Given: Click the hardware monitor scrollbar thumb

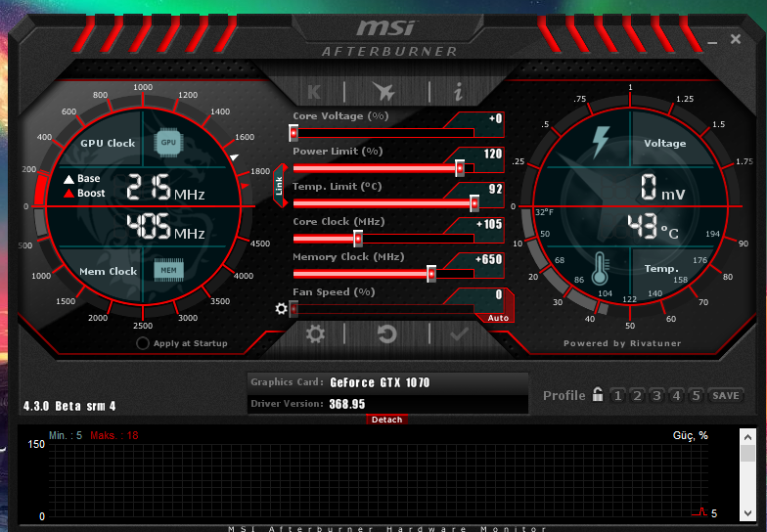Looking at the screenshot, I should coord(747,454).
